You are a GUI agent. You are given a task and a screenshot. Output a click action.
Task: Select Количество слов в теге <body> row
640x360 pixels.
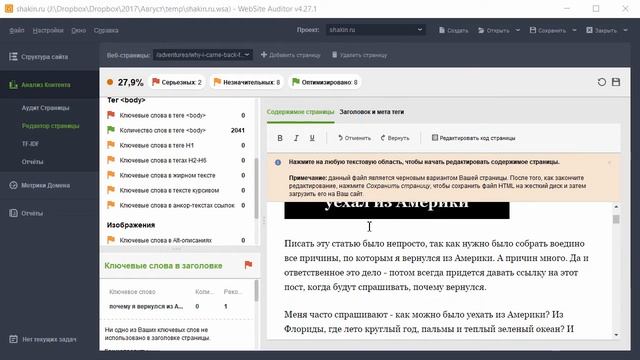pyautogui.click(x=176, y=130)
